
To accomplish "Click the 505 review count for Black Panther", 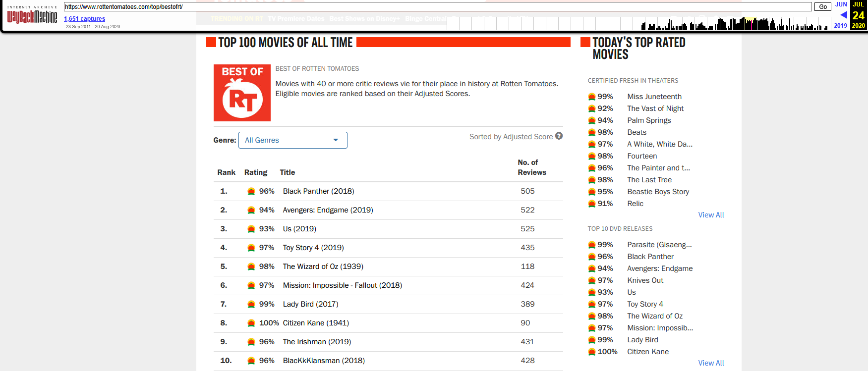I will (x=527, y=191).
